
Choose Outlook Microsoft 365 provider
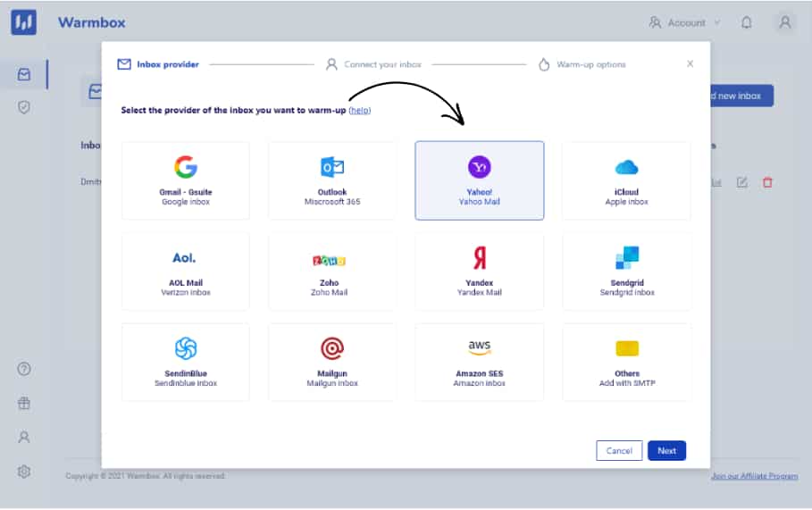click(332, 180)
